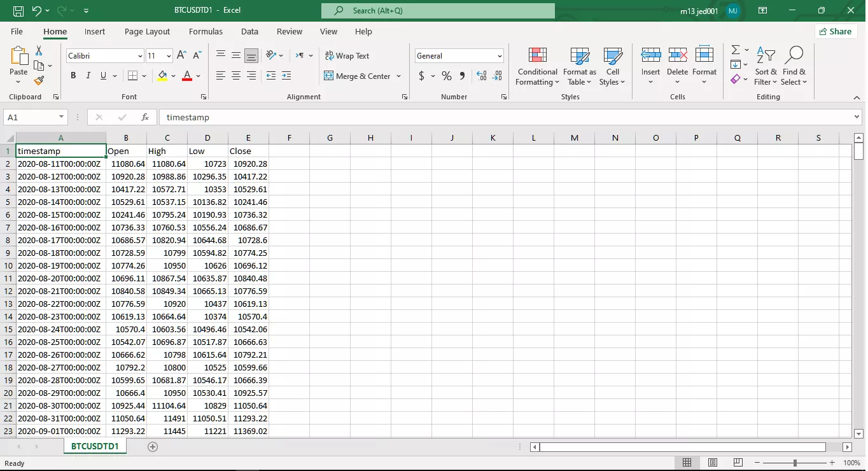Open Conditional Formatting menu

(x=538, y=66)
